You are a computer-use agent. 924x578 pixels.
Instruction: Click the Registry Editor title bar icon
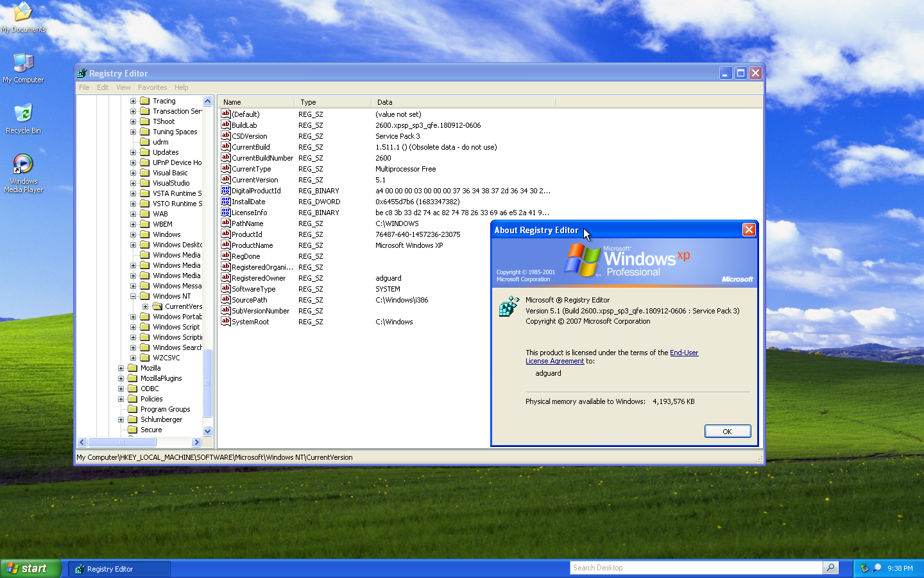(x=81, y=73)
